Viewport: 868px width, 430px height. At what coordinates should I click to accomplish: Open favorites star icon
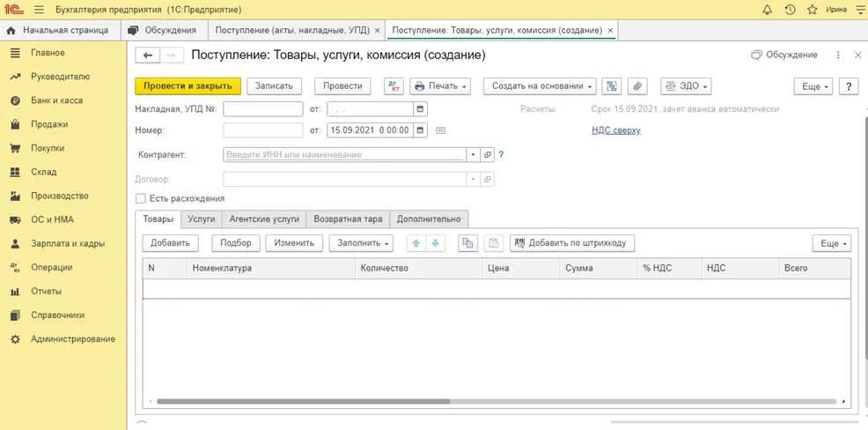[812, 10]
